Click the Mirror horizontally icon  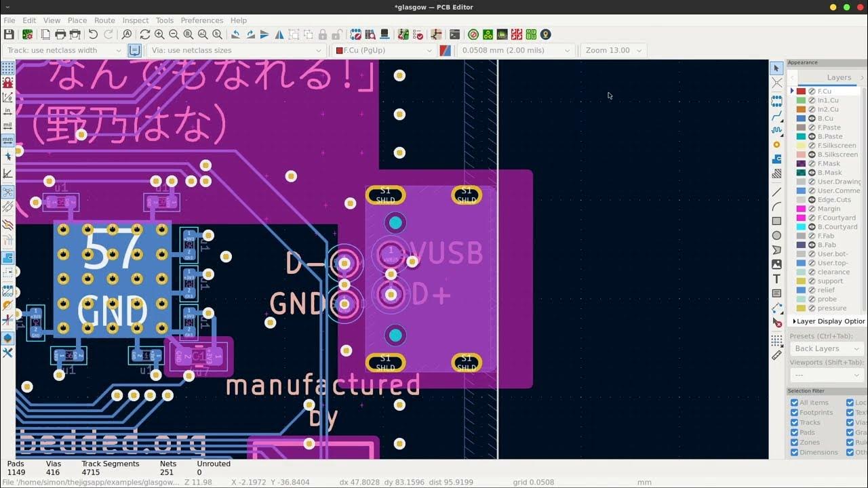(x=279, y=34)
